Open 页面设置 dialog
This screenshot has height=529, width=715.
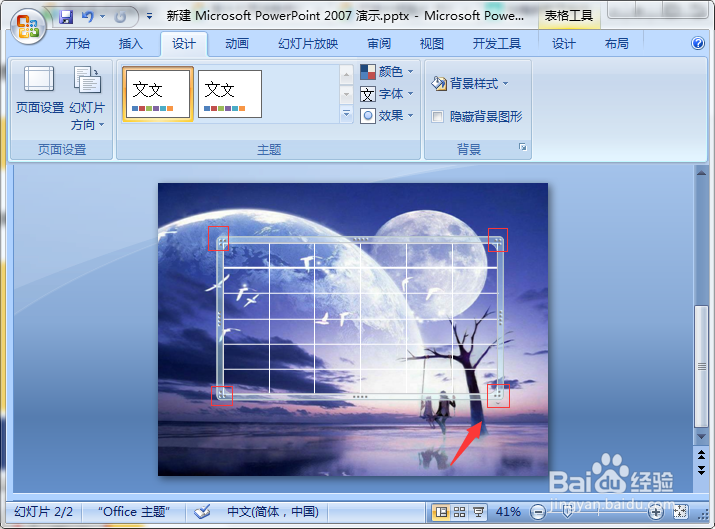[x=39, y=89]
